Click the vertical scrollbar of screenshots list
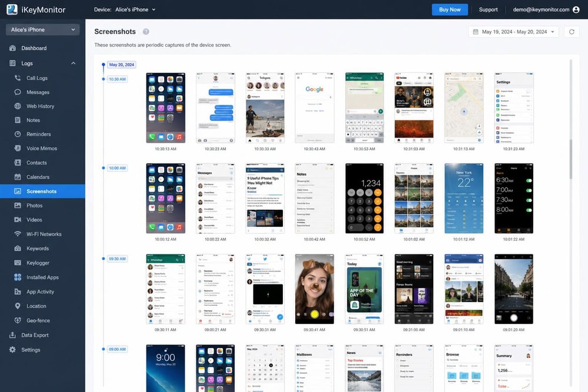This screenshot has height=392, width=588. 571,159
